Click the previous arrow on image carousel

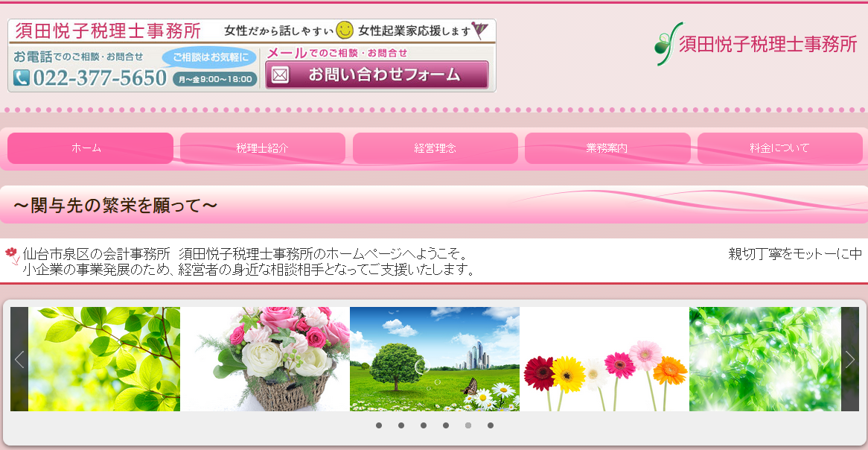tap(19, 359)
